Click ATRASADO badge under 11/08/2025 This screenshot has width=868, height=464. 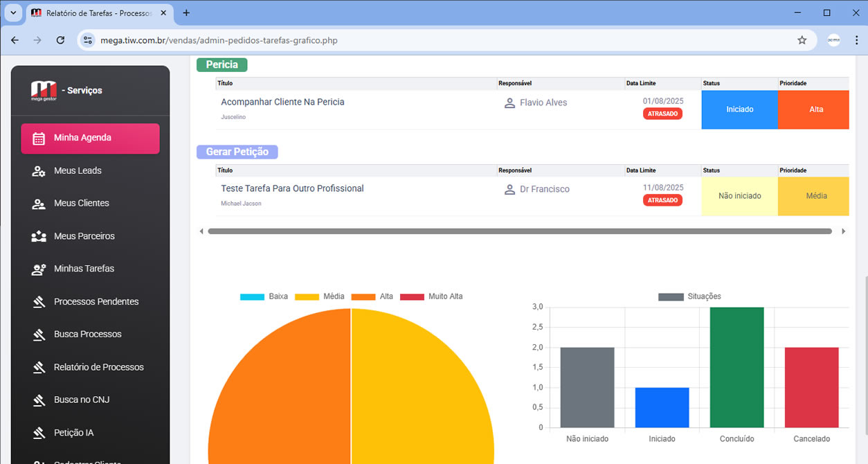click(662, 200)
